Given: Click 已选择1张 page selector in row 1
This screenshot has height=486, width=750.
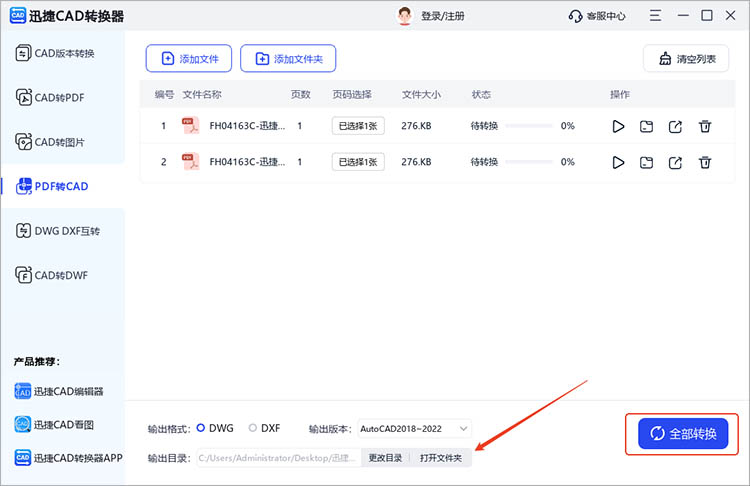Looking at the screenshot, I should tap(358, 126).
